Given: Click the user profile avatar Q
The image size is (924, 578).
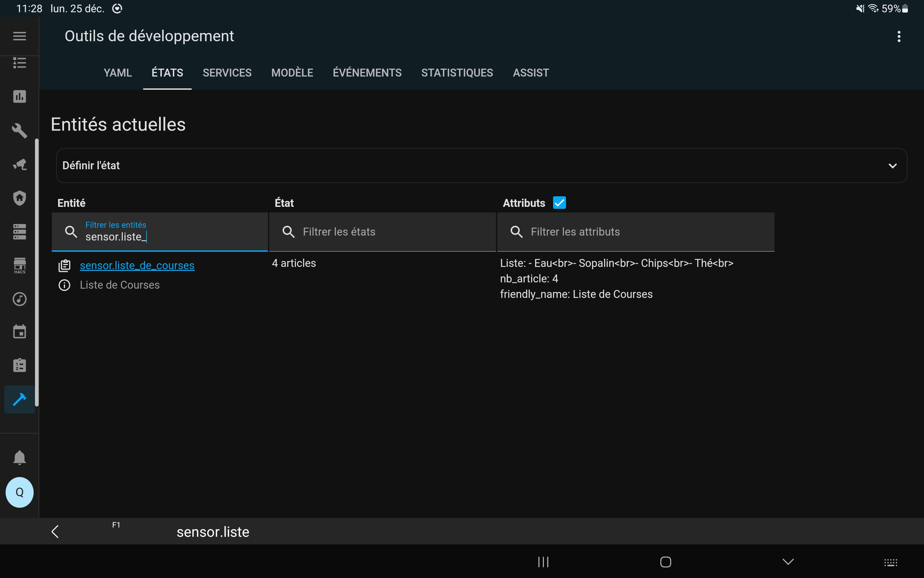Looking at the screenshot, I should point(19,492).
